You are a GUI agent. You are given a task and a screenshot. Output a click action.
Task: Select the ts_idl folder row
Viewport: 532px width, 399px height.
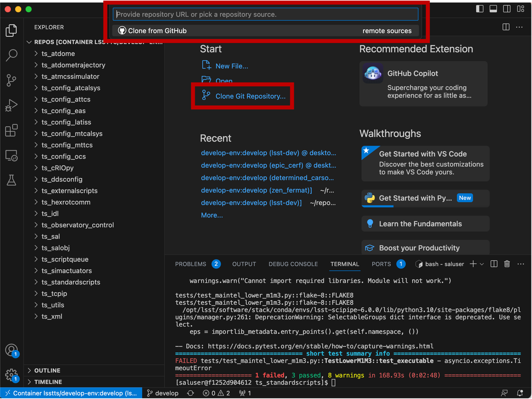coord(94,214)
